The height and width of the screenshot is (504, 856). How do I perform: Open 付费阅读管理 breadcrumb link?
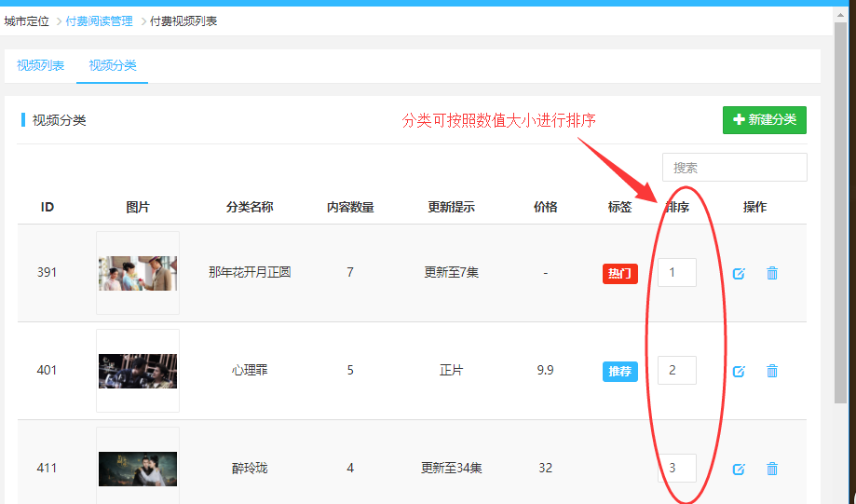pos(99,20)
